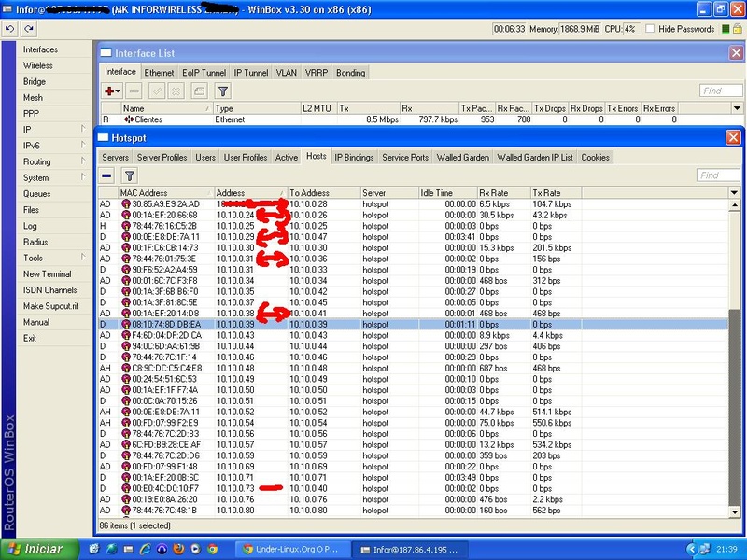Switch to the IP Bindings tab
This screenshot has height=560, width=747.
[354, 158]
